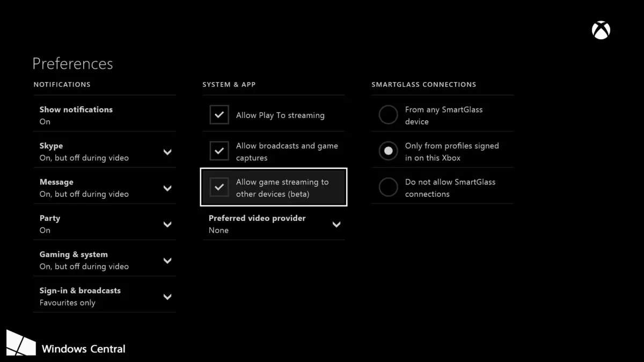The width and height of the screenshot is (644, 362).
Task: Click the Preferences page title
Action: tap(72, 63)
